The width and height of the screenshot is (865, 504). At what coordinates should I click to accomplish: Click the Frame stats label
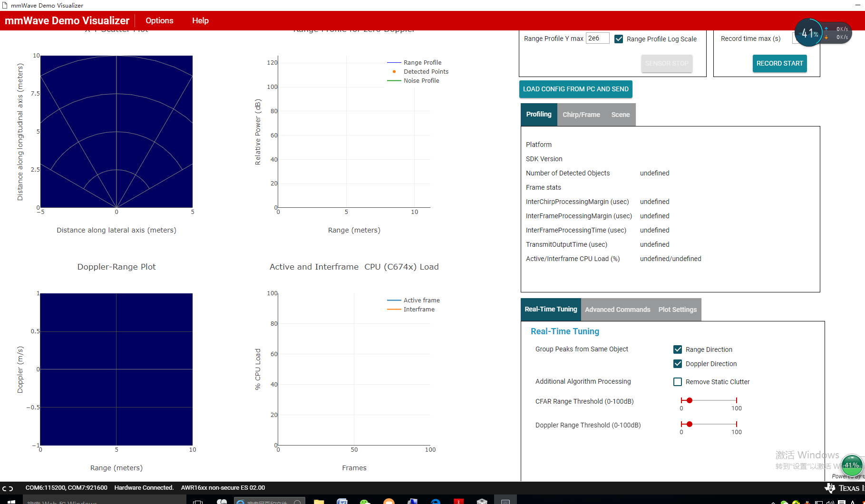click(x=544, y=187)
